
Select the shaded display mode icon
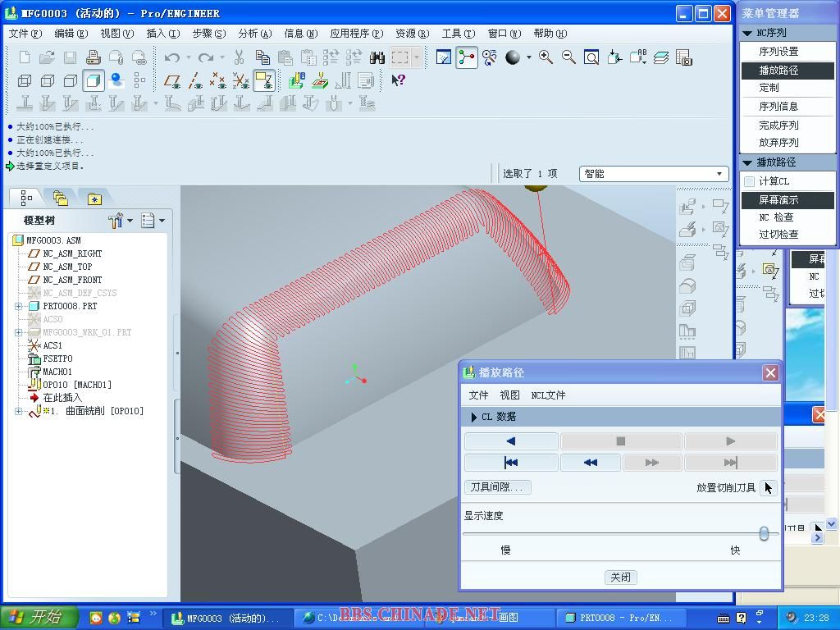[x=94, y=80]
